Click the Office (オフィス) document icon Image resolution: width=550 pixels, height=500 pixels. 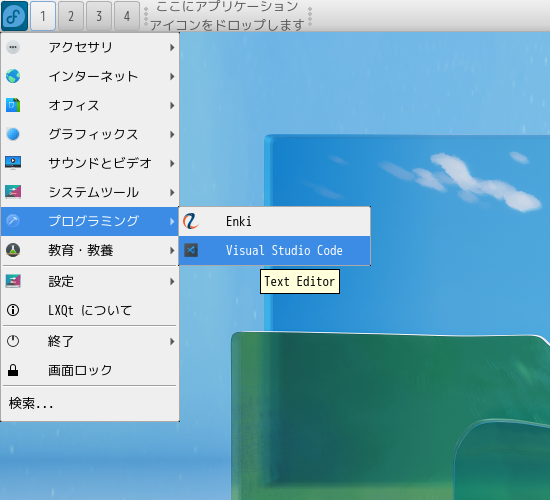point(13,105)
